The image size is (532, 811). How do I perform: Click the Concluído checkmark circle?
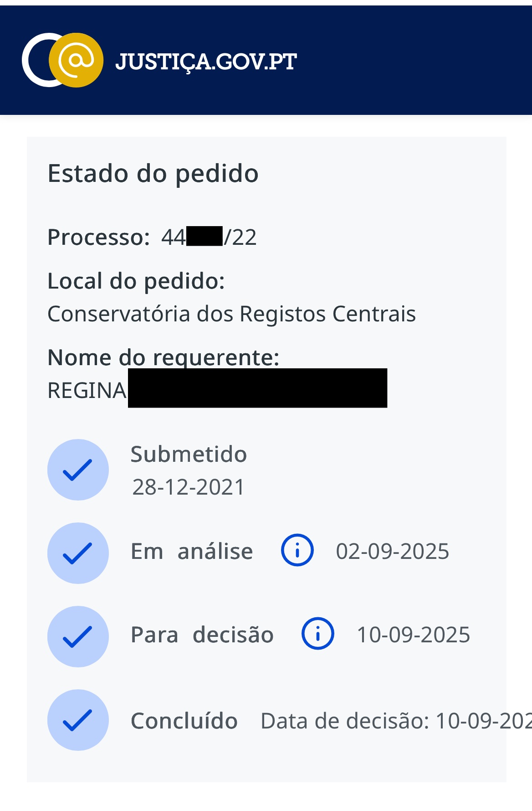click(78, 720)
